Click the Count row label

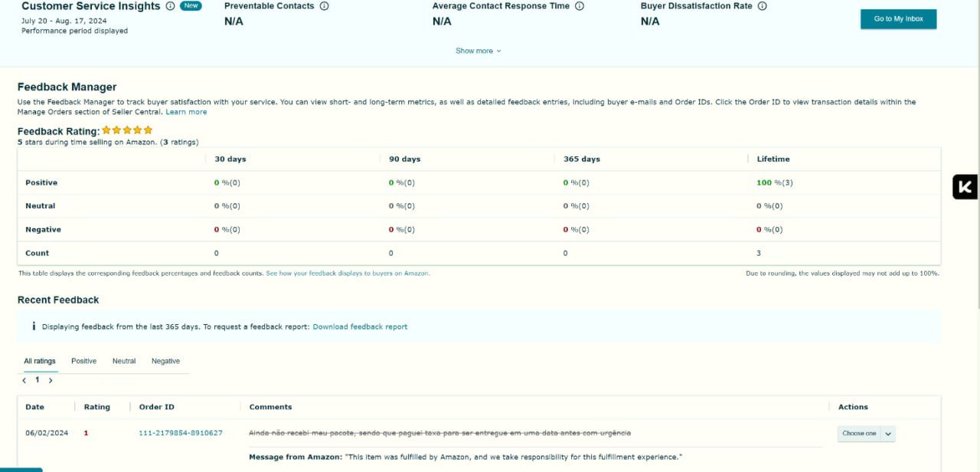coord(37,253)
